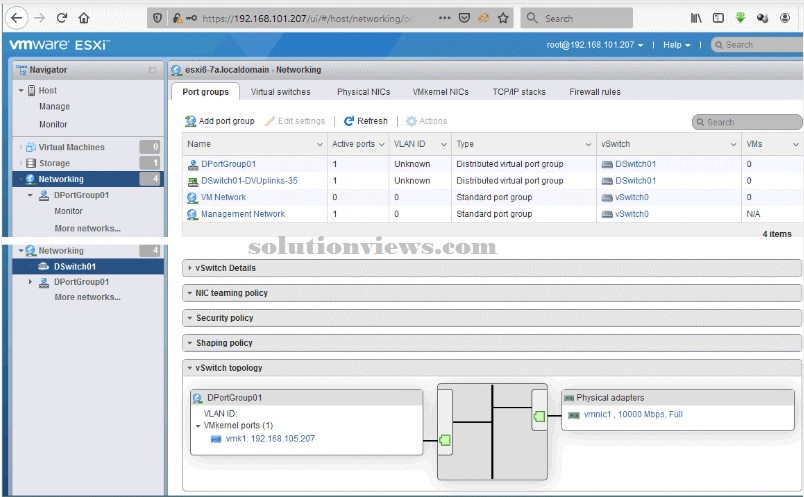Click the ESXi header Search field

(757, 45)
